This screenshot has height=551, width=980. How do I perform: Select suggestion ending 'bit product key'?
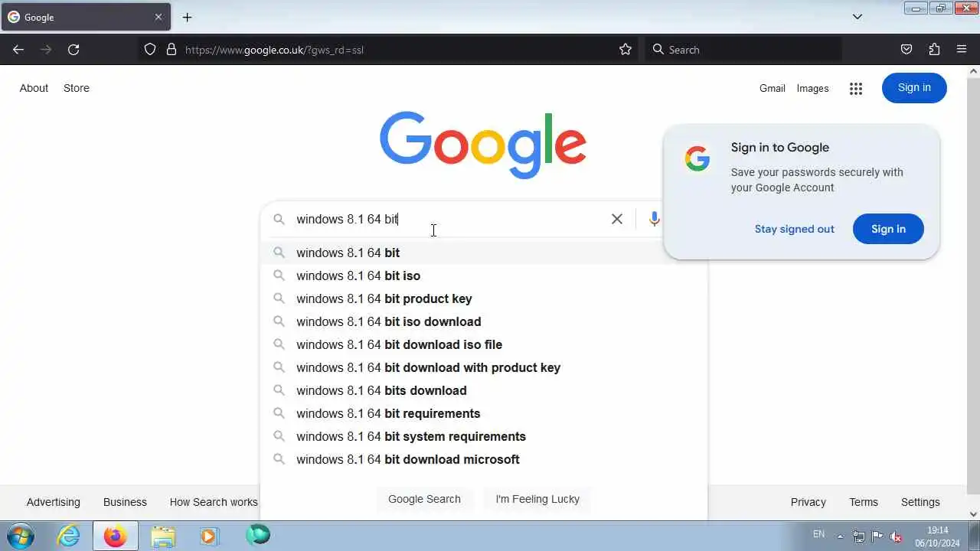coord(484,298)
